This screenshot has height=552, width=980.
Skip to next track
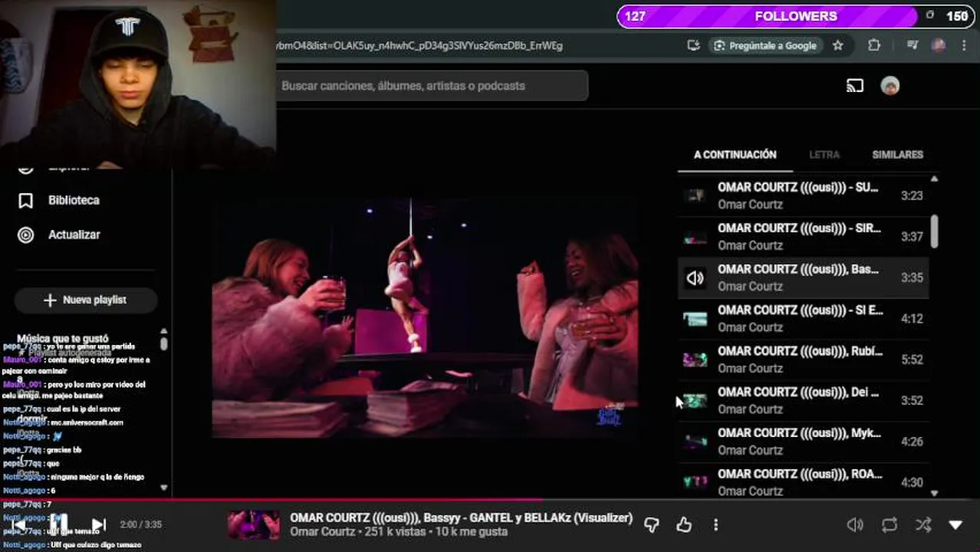tap(98, 525)
